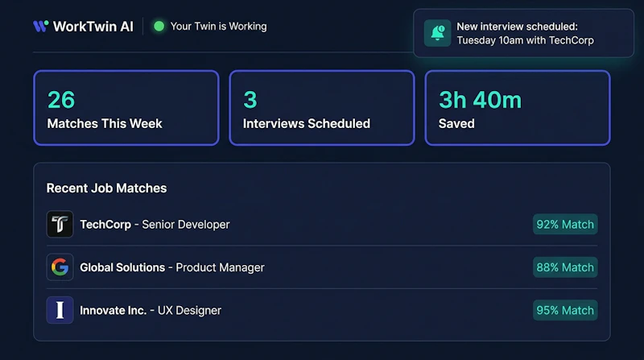Image resolution: width=644 pixels, height=360 pixels.
Task: Select the TechCorp - Senior Developer row
Action: coord(322,224)
